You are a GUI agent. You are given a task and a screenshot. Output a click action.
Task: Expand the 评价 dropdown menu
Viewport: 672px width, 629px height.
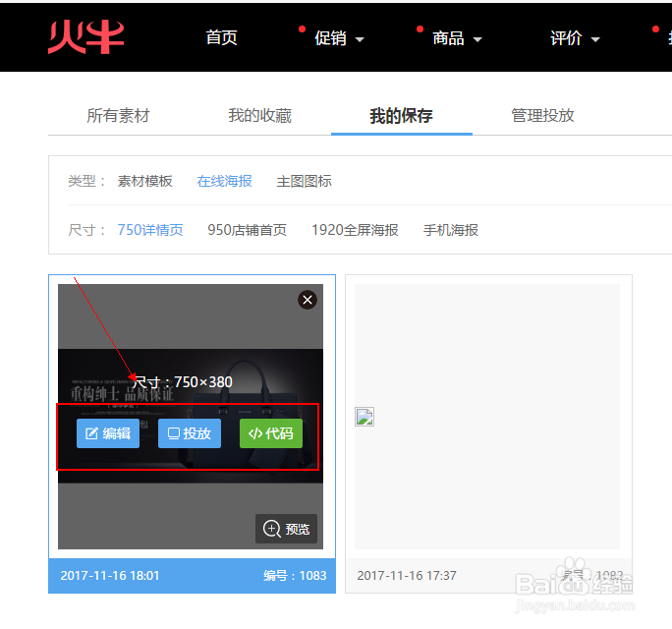coord(575,38)
